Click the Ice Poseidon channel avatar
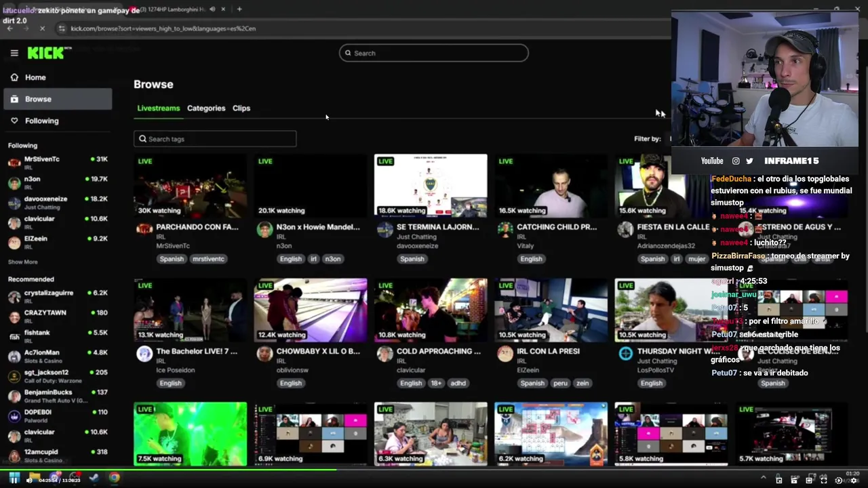868x488 pixels. click(144, 354)
